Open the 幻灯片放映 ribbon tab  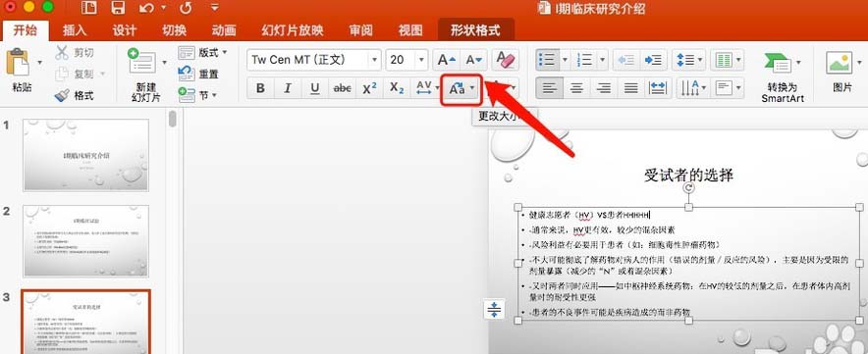tap(293, 30)
